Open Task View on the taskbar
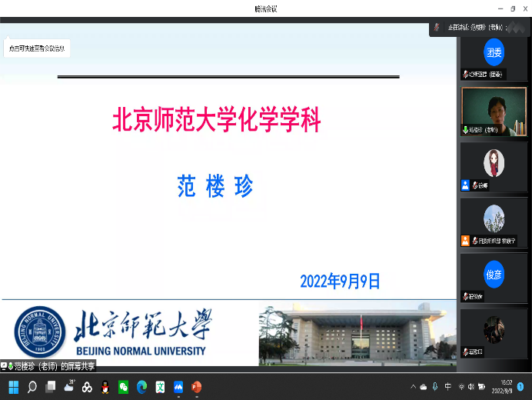The image size is (532, 400). coord(50,387)
